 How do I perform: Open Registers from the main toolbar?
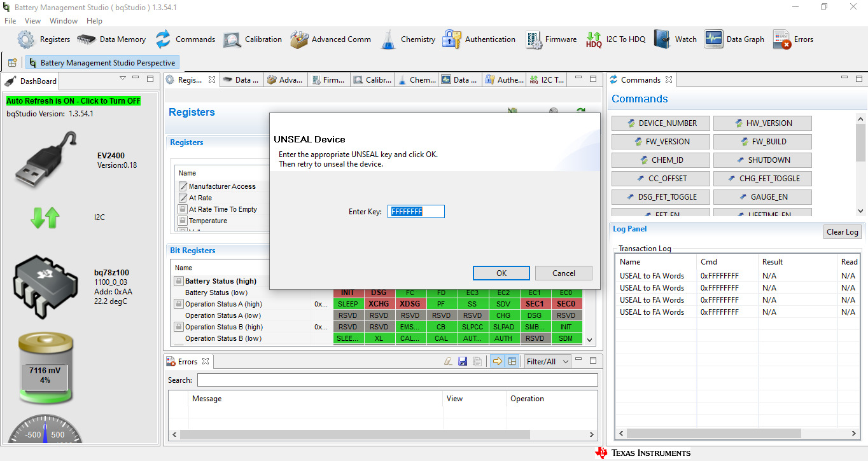[43, 39]
